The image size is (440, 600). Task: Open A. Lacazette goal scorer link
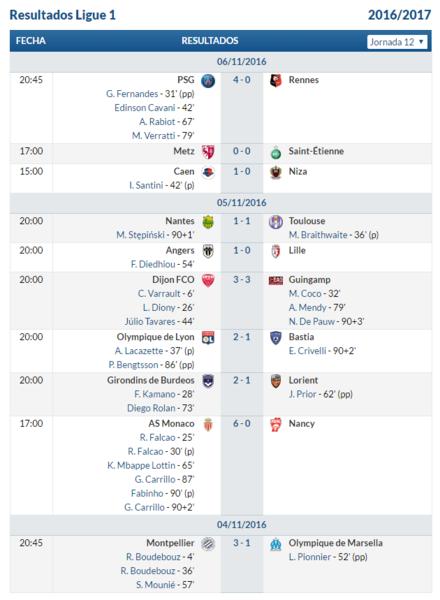pyautogui.click(x=139, y=351)
